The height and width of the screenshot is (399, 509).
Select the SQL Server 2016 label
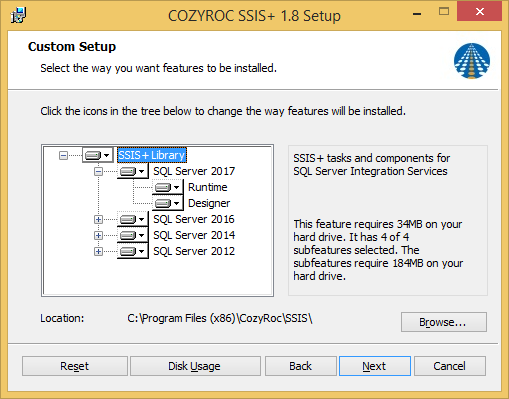(x=194, y=219)
